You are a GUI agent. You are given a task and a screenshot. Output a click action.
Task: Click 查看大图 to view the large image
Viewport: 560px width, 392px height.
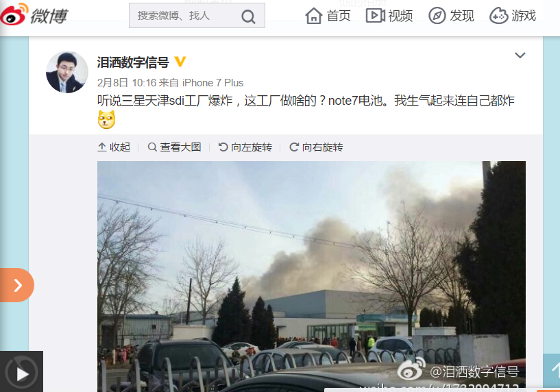[174, 147]
